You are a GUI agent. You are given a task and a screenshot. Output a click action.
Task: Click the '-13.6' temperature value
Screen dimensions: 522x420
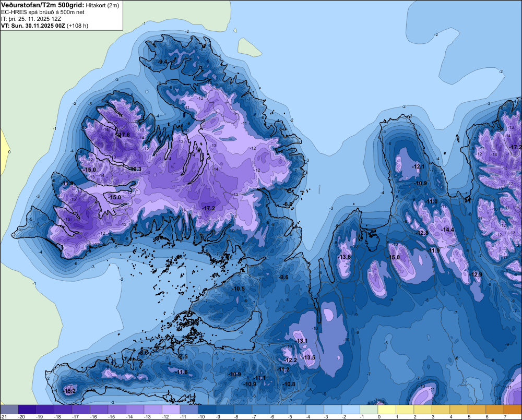pos(344,257)
